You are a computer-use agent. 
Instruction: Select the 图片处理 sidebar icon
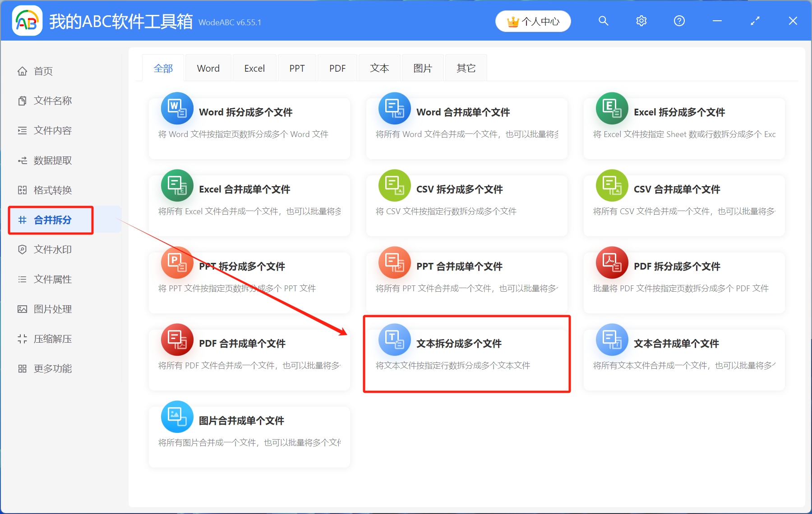pyautogui.click(x=22, y=309)
